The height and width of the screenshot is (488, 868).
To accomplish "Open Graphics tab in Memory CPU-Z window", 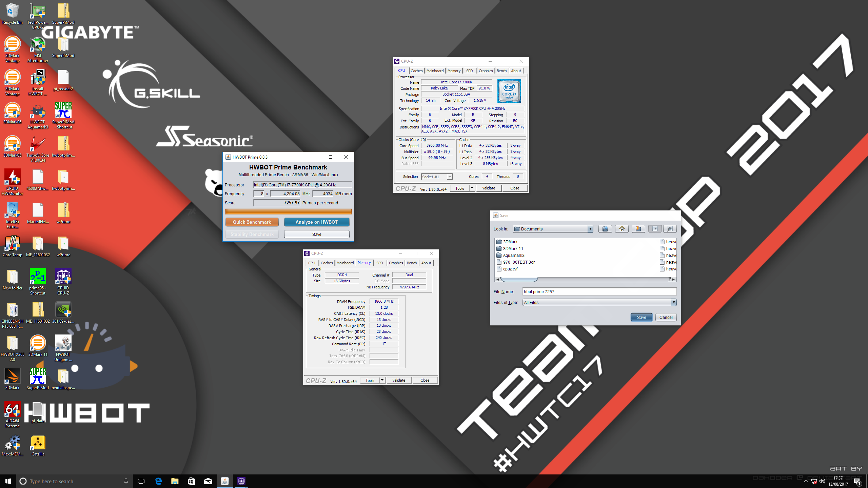I will click(x=396, y=263).
